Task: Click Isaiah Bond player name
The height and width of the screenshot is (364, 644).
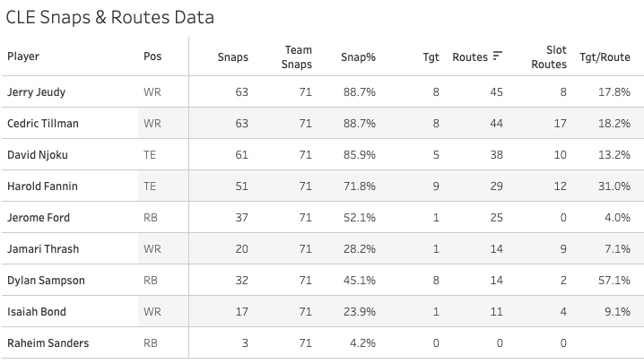Action: coord(37,312)
